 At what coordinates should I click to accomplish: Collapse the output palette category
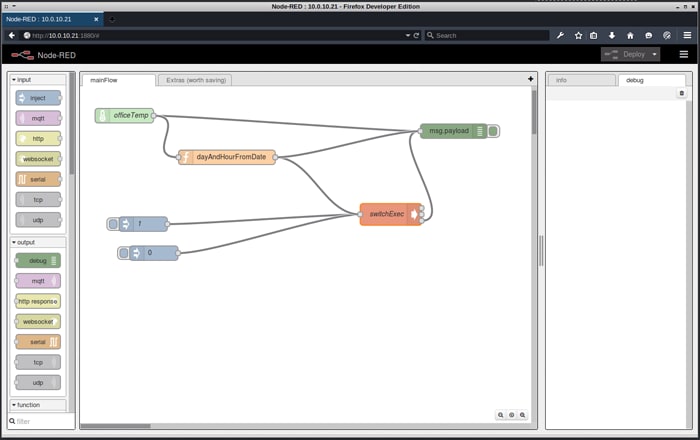[38, 242]
